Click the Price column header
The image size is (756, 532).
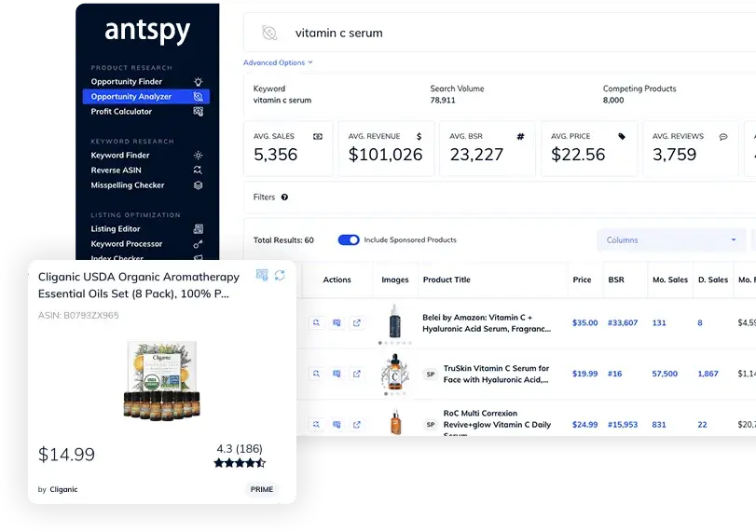(582, 280)
